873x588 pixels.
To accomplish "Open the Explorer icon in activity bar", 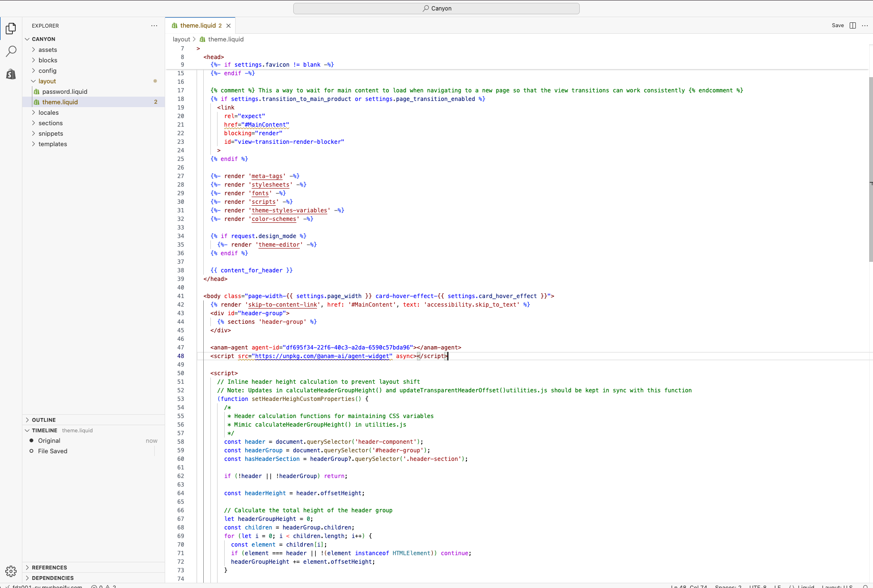I will 11,29.
